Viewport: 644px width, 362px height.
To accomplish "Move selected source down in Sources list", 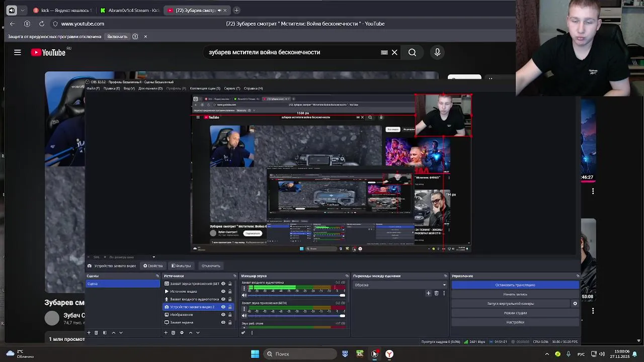I will [x=198, y=332].
